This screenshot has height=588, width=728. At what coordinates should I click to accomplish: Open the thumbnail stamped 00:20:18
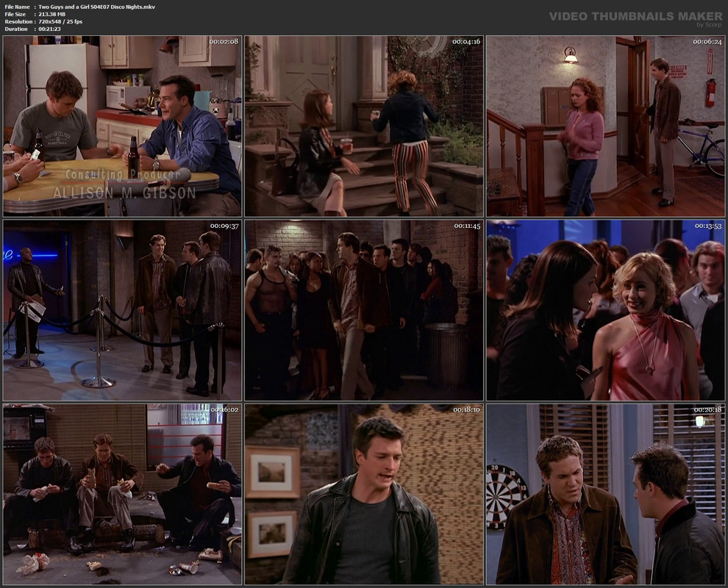pos(605,494)
